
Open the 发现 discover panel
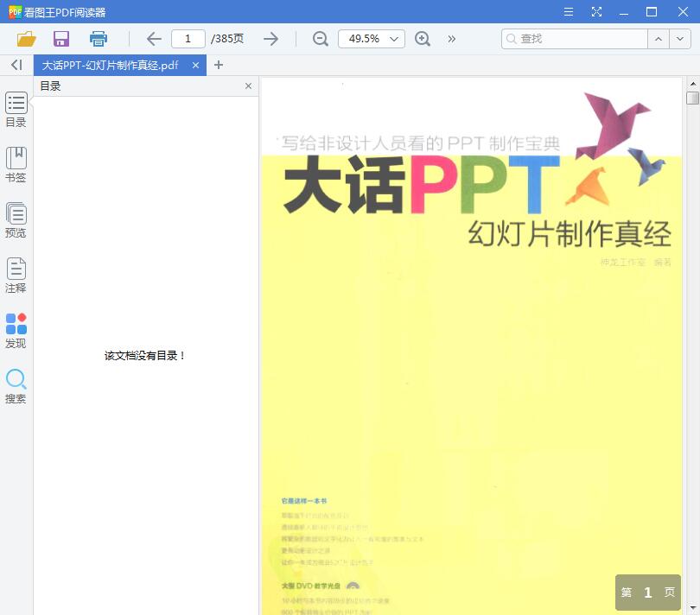coord(16,331)
